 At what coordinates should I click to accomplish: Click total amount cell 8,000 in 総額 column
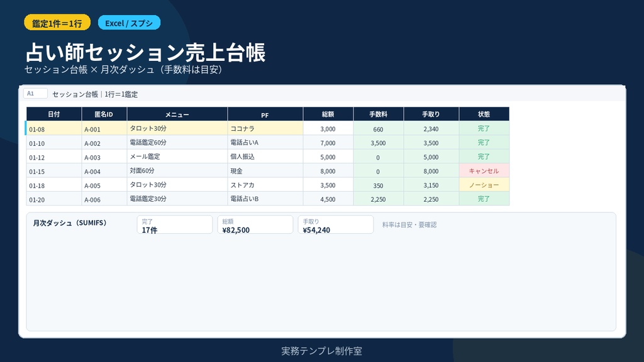328,171
